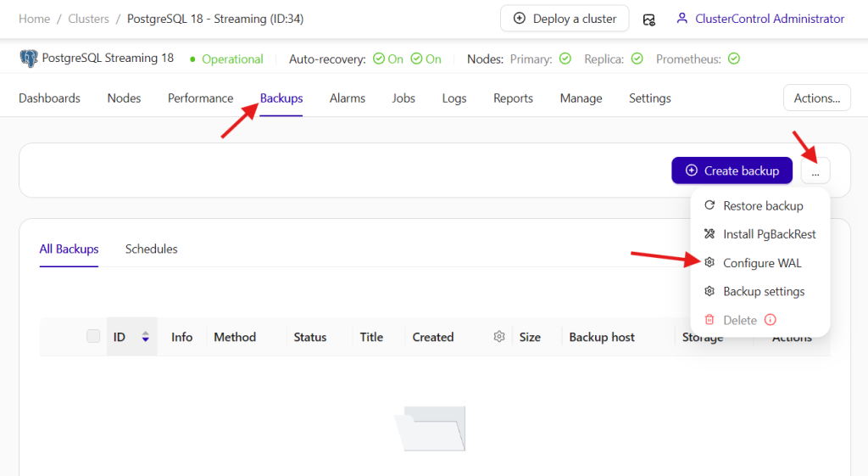Click the Replica node status check icon
This screenshot has width=868, height=476.
(x=637, y=59)
